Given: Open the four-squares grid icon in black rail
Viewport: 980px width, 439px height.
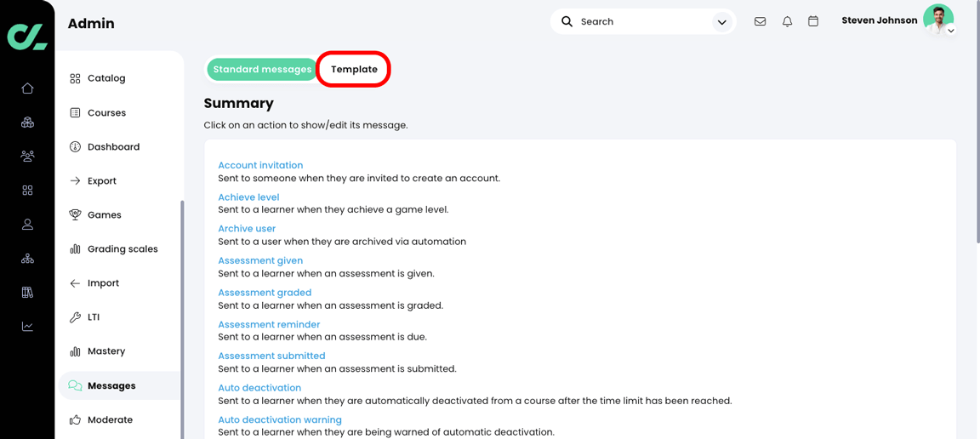Looking at the screenshot, I should click(x=27, y=190).
